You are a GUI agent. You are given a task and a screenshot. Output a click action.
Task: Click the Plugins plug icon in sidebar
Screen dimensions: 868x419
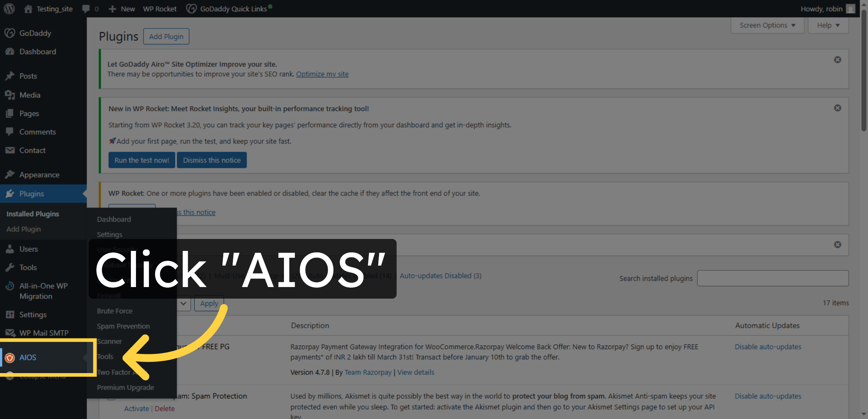pos(10,194)
